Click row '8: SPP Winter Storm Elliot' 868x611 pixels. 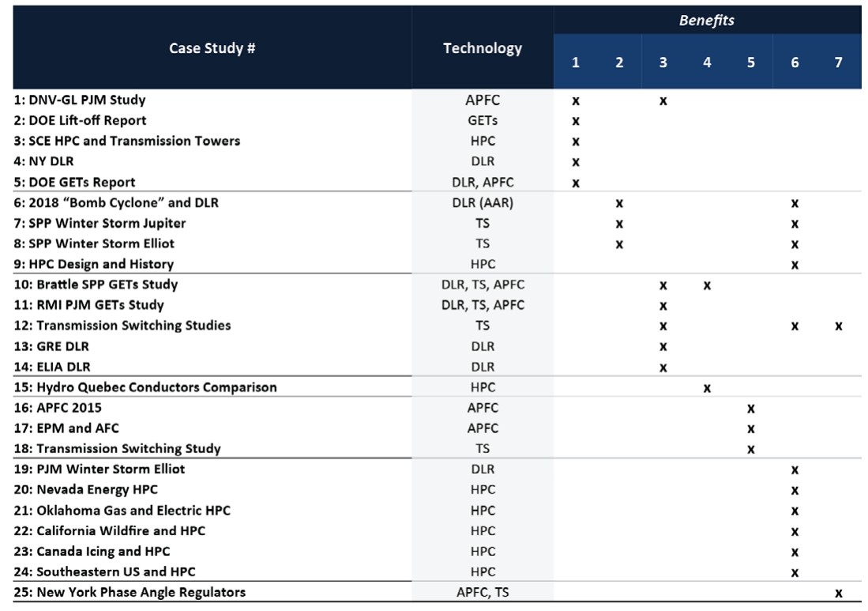pos(438,243)
